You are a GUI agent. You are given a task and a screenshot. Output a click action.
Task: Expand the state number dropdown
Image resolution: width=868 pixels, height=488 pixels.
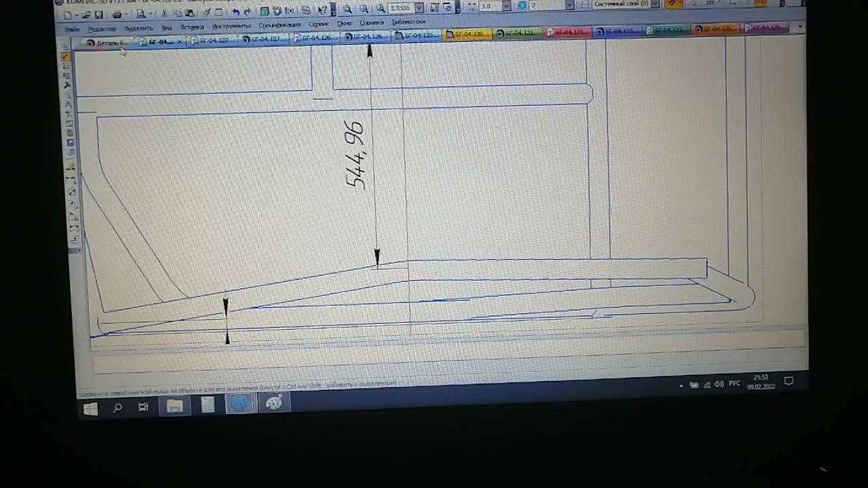tap(570, 5)
